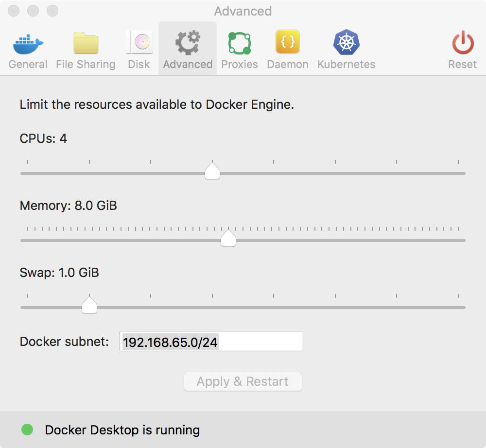Click the red Reset power icon
Screen dimensions: 486x448
click(x=462, y=44)
